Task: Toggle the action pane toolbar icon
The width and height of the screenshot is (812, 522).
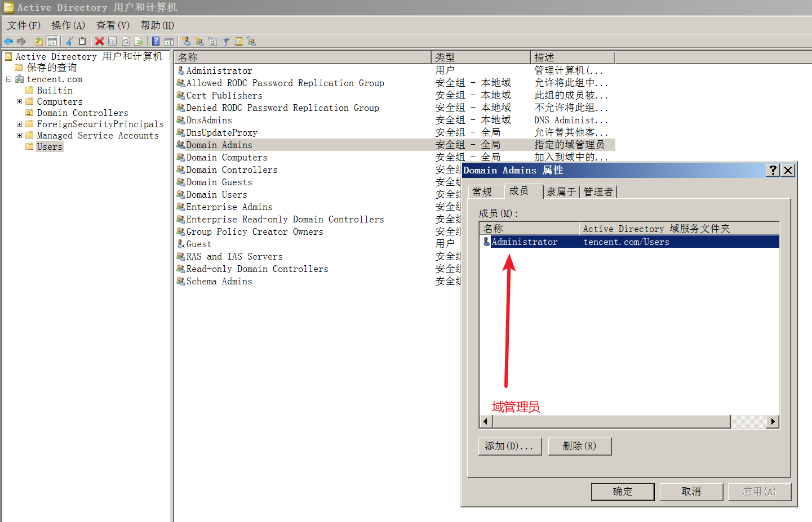Action: pos(169,41)
